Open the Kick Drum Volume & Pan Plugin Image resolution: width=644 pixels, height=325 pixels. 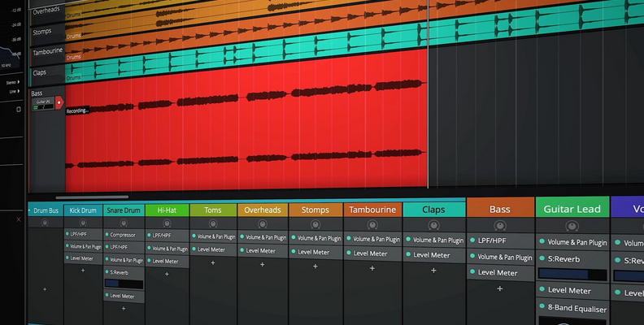pos(85,246)
